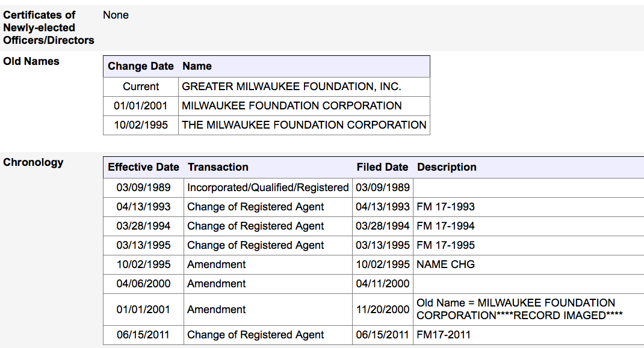
Task: Click the FM17-2011 description cell
Action: point(444,335)
